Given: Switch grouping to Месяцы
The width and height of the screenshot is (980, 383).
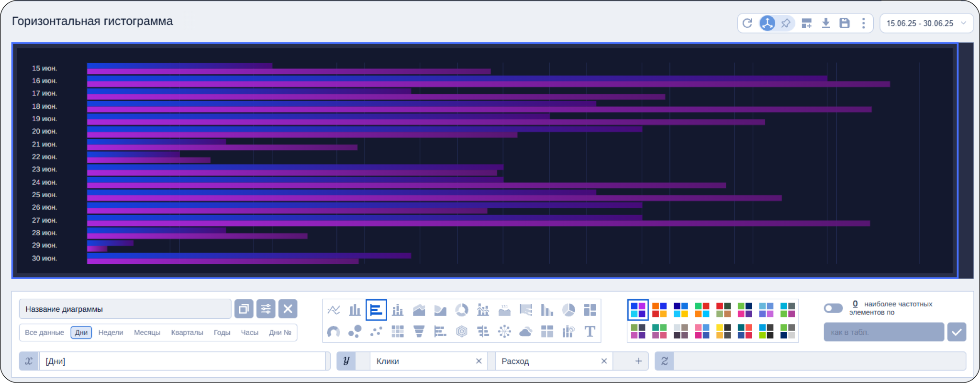Looking at the screenshot, I should point(147,332).
